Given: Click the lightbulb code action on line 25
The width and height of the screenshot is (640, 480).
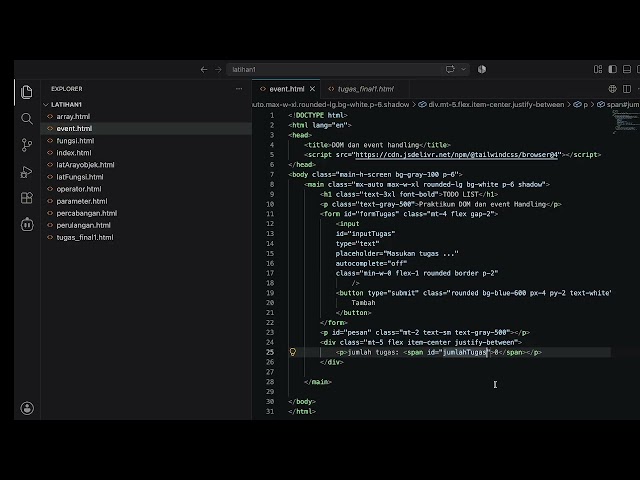Looking at the screenshot, I should 293,352.
